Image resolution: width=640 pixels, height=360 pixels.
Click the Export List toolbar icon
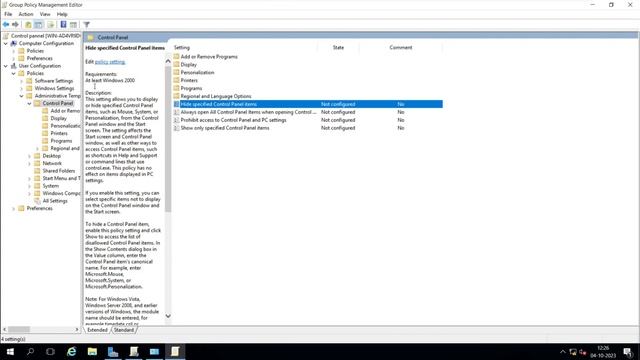pyautogui.click(x=51, y=25)
